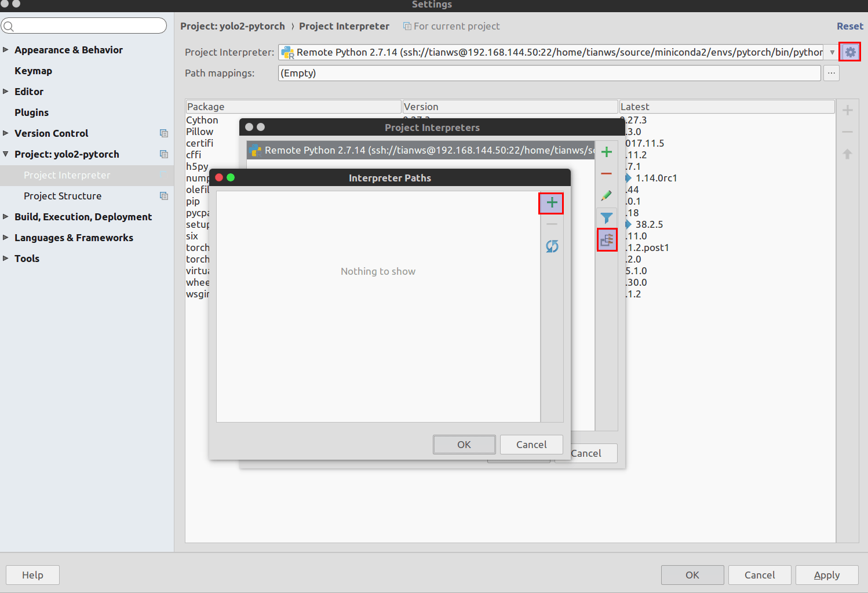The width and height of the screenshot is (868, 593).
Task: Open the gear settings icon beside interpreter
Action: (x=850, y=52)
